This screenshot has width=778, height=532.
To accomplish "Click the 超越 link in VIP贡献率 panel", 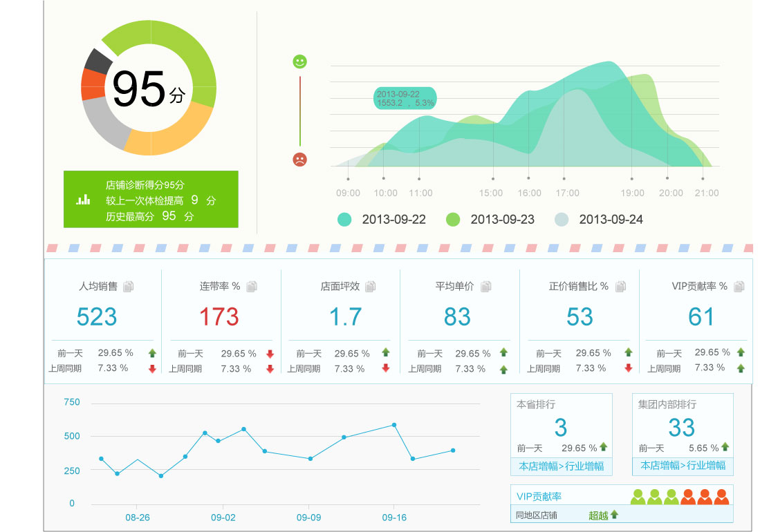I will click(x=598, y=515).
